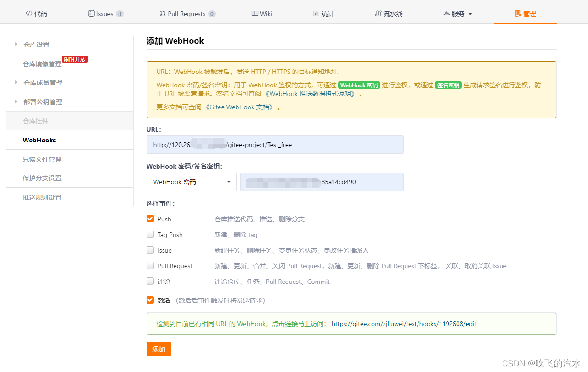Click the green 签名密钥 badge
Image resolution: width=588 pixels, height=372 pixels.
coord(448,85)
